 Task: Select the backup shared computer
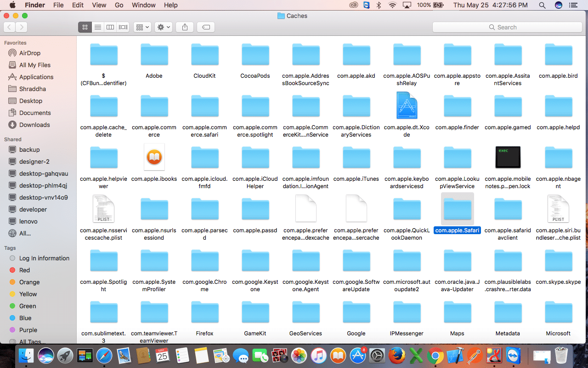point(29,149)
